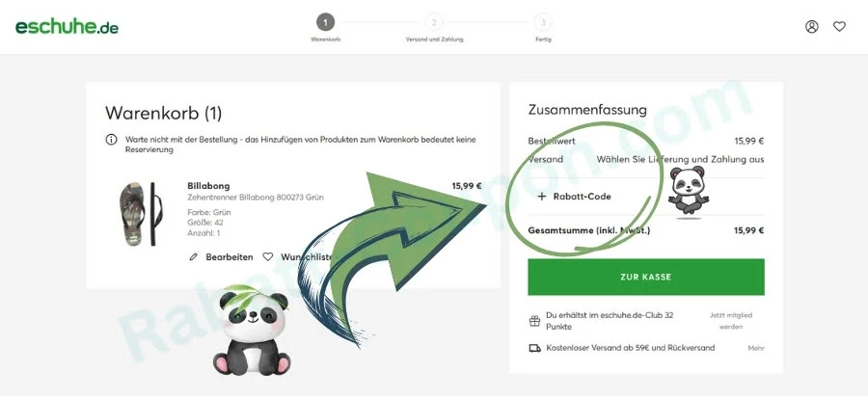Click the info icon beside reservation notice
This screenshot has width=868, height=399.
(111, 140)
